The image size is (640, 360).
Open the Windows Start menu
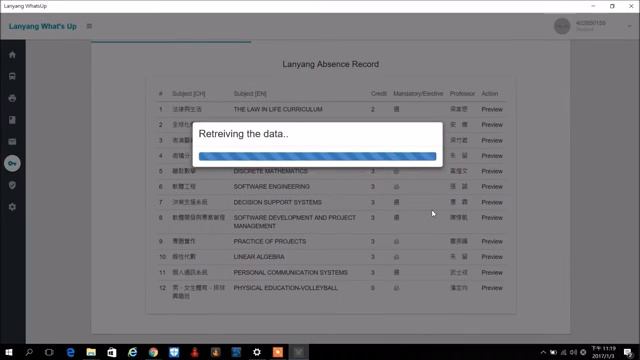pyautogui.click(x=9, y=352)
